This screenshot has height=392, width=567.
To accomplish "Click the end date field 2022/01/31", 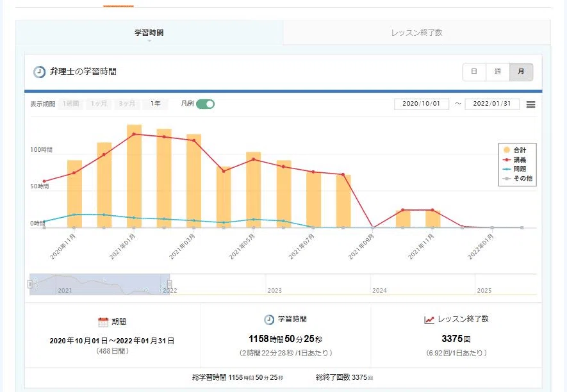I will click(492, 104).
